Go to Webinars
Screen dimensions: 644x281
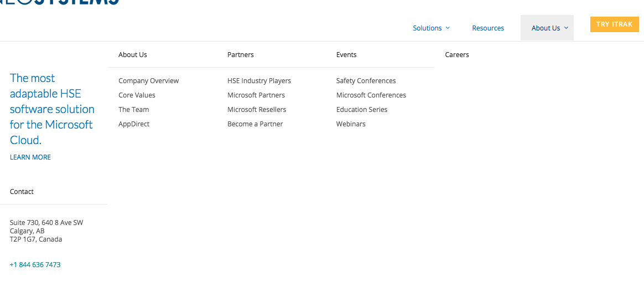(x=351, y=124)
